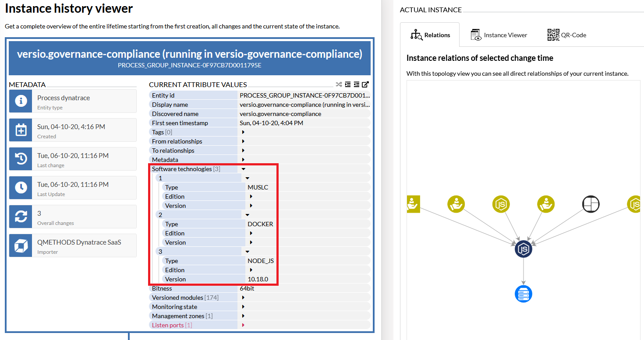Click the indent (expand all) attributes icon
644x340 pixels.
coord(347,84)
